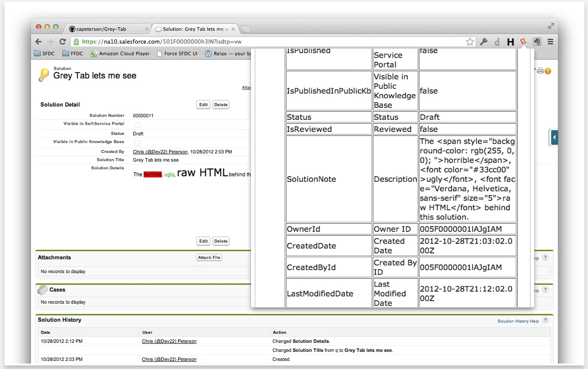Close the Solution: Grey Tab tab

click(234, 29)
